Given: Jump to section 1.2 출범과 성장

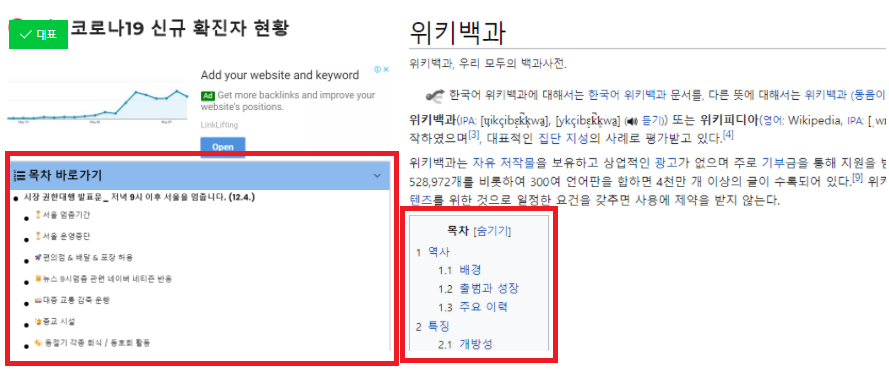Looking at the screenshot, I should [x=489, y=288].
